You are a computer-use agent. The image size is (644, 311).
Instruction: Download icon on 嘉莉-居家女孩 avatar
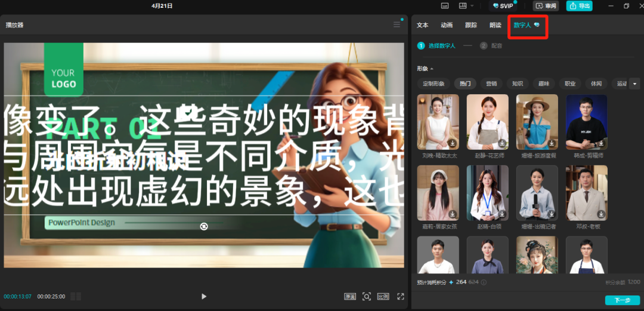point(453,215)
